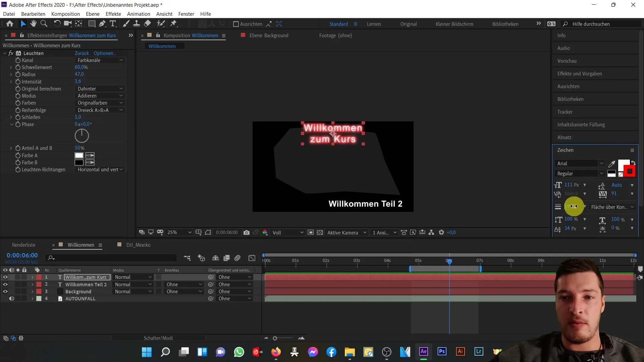Click the timeline playhead at 6 seconds
644x362 pixels.
pos(449,261)
